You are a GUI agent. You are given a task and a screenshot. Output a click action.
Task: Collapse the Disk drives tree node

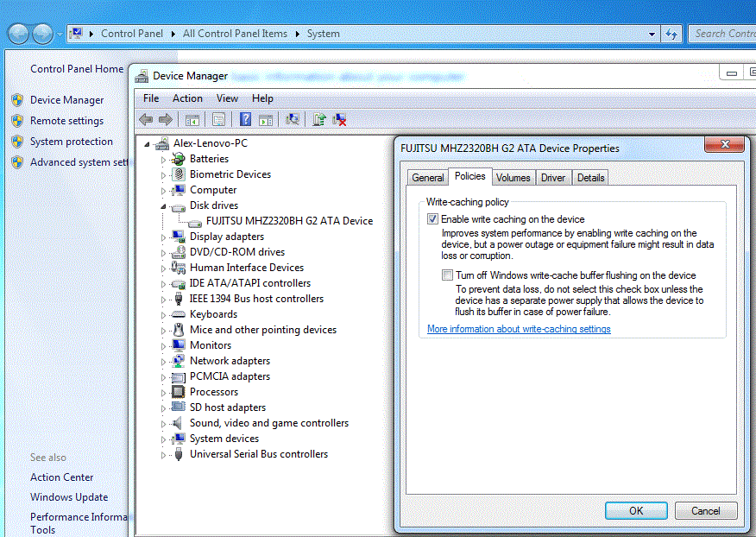point(164,206)
